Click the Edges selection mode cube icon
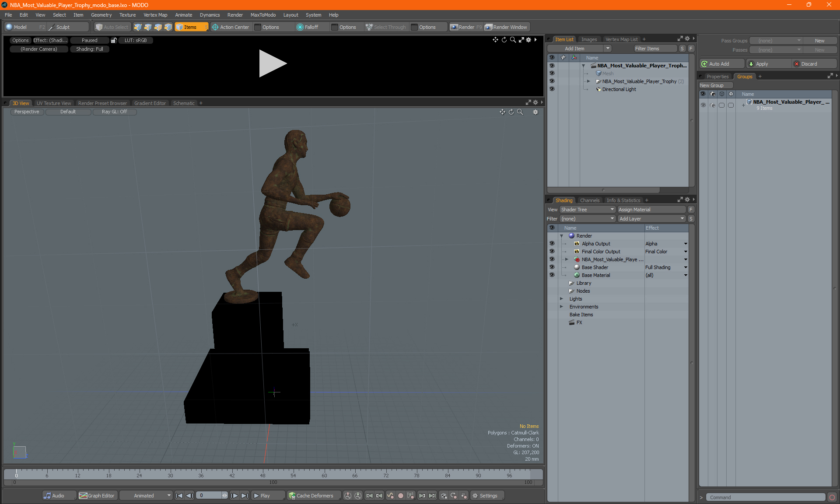Image resolution: width=840 pixels, height=504 pixels. (x=148, y=27)
